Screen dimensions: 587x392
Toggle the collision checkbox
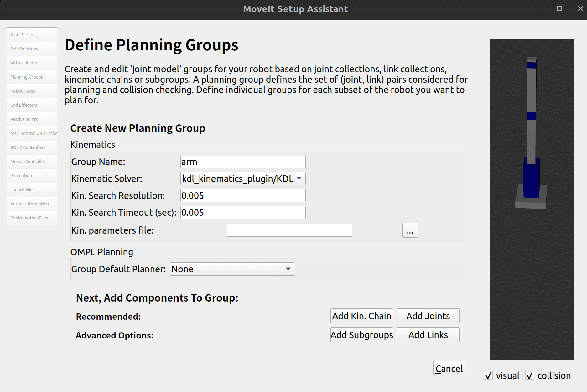pos(530,375)
